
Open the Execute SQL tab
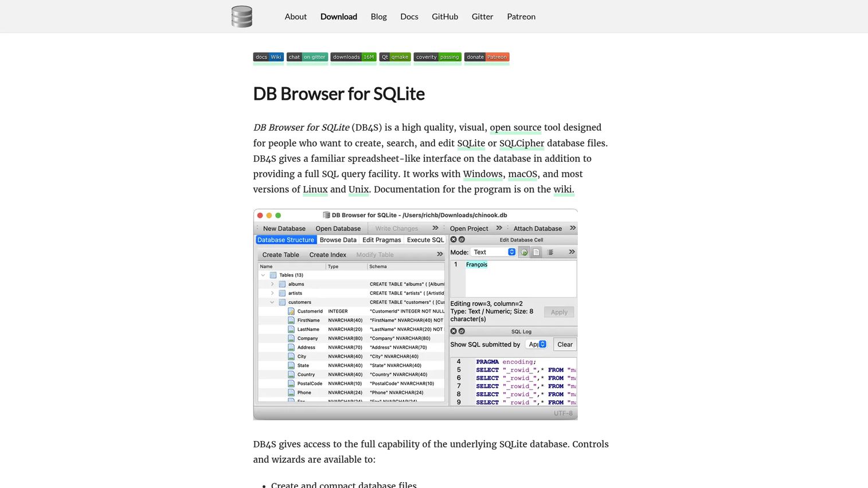pos(425,240)
